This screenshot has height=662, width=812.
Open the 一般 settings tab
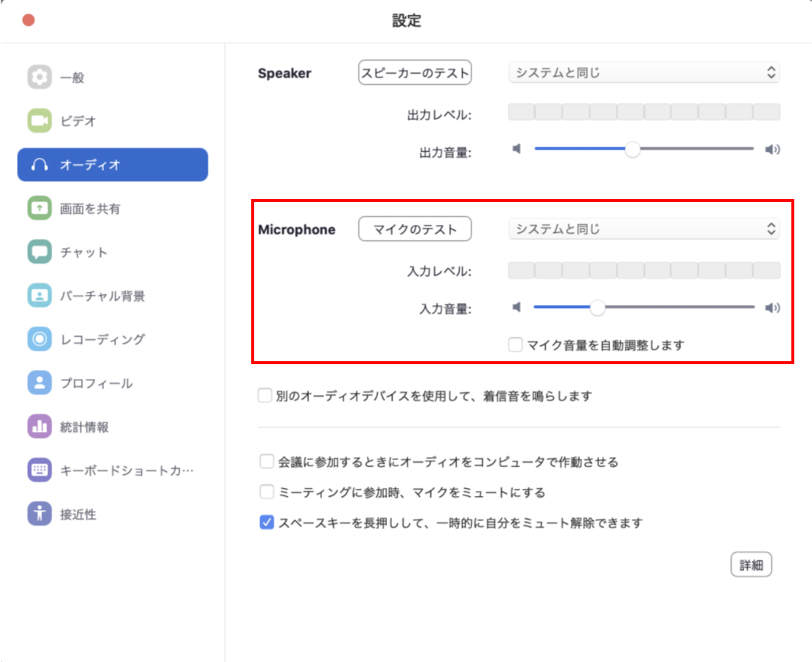[x=113, y=77]
